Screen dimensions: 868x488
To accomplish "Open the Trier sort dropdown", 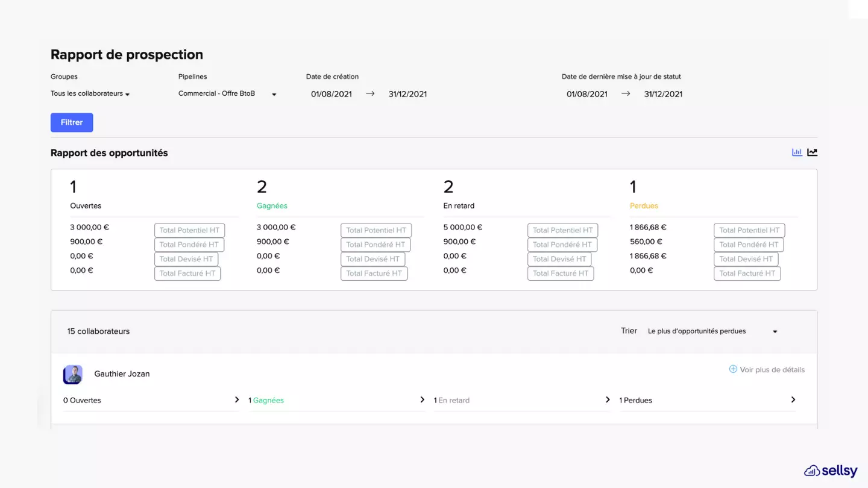I will (x=712, y=331).
